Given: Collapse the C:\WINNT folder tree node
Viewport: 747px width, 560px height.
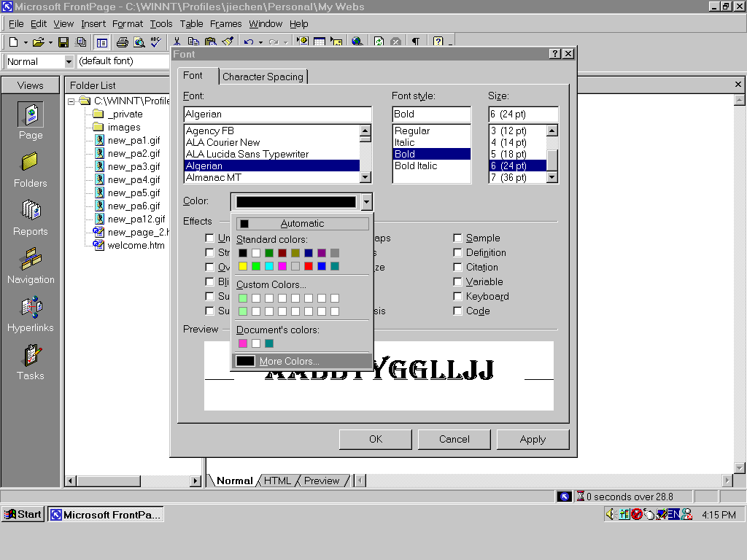Looking at the screenshot, I should tap(71, 101).
